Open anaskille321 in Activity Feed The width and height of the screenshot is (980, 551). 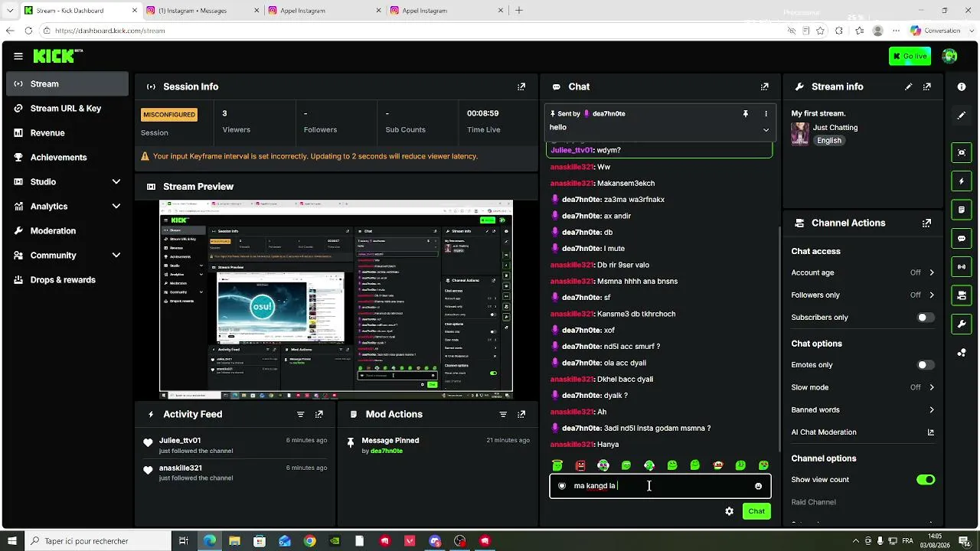coord(181,468)
